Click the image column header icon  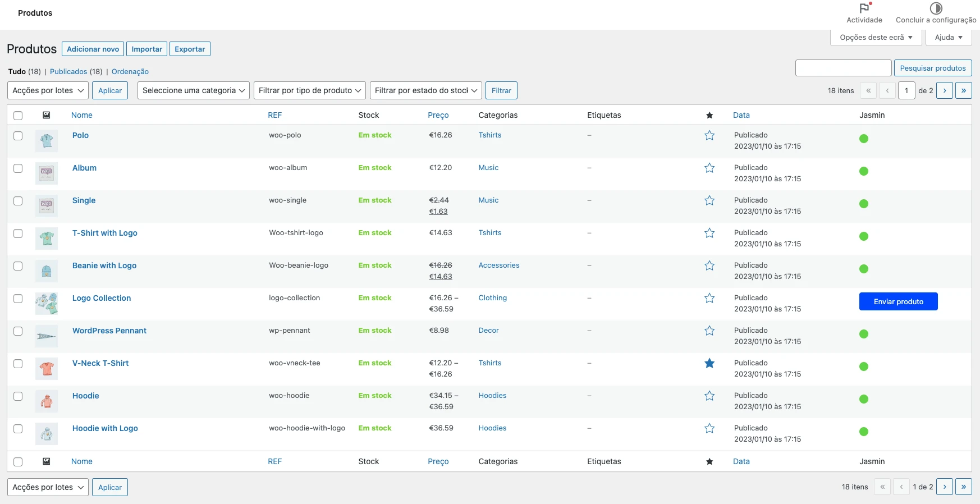[47, 115]
